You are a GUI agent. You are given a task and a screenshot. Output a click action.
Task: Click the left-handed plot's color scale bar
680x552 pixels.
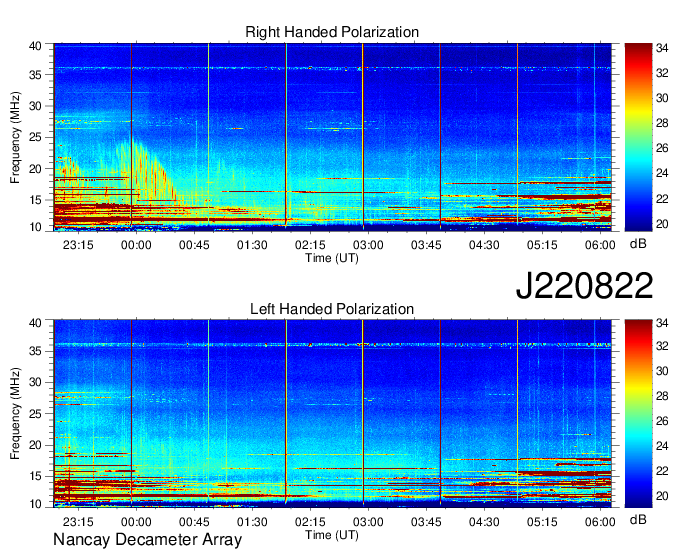coord(638,413)
